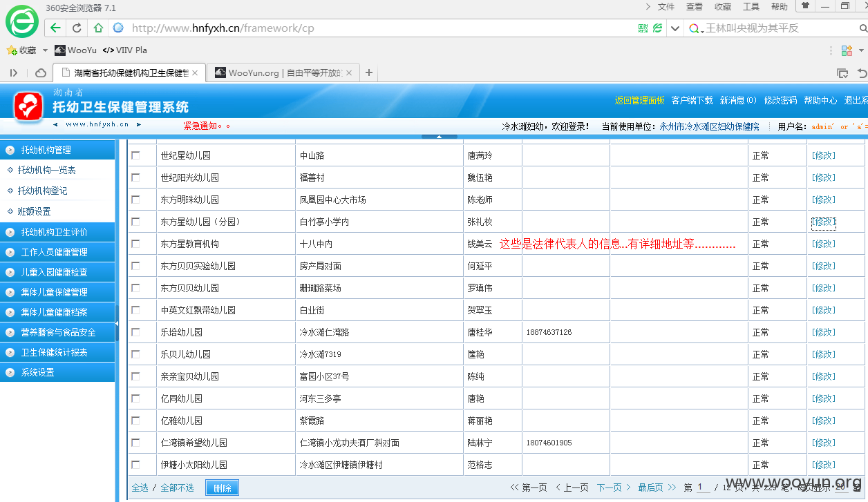Close the WooYun.org tab
868x502 pixels.
pos(349,73)
